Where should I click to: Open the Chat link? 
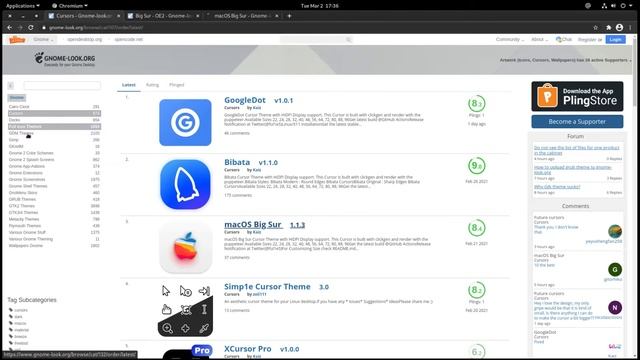click(x=564, y=40)
